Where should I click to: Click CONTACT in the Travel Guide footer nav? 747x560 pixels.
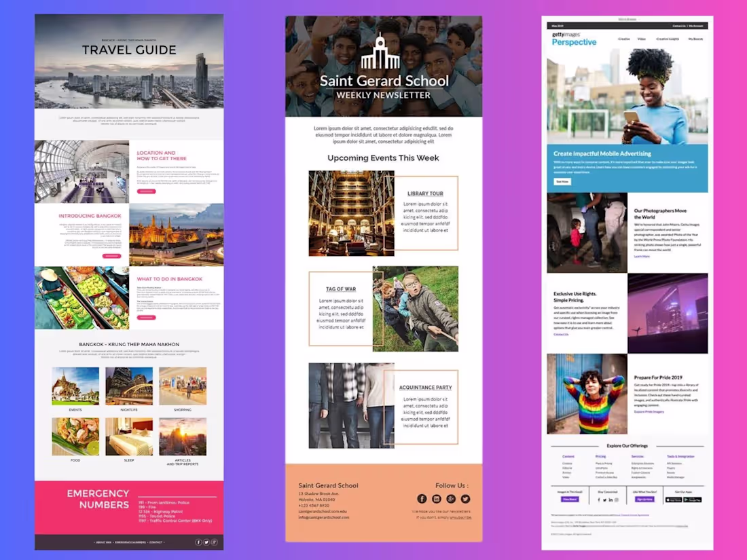pyautogui.click(x=156, y=542)
